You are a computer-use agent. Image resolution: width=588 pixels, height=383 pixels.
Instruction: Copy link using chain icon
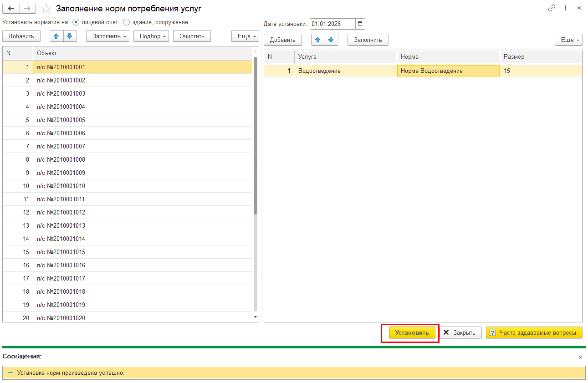pos(552,8)
